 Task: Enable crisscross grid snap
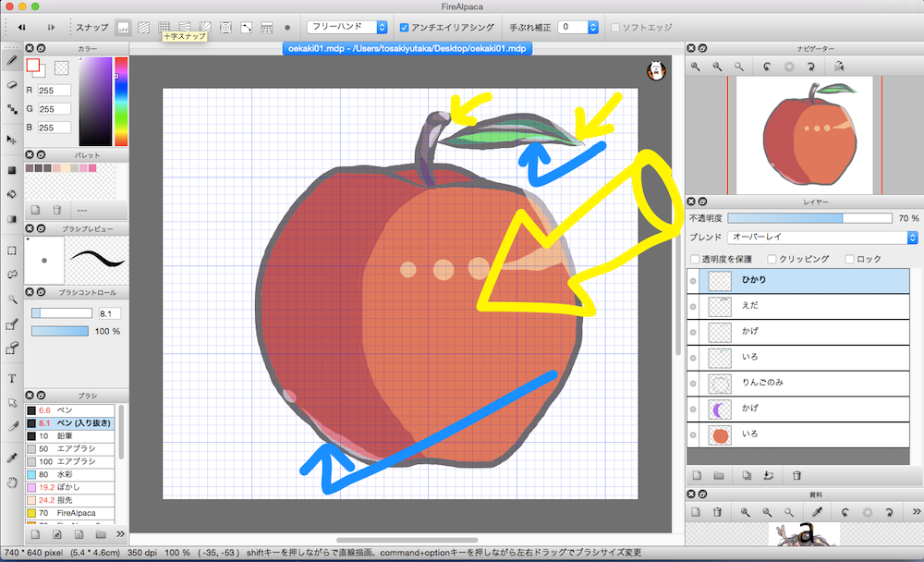(164, 27)
